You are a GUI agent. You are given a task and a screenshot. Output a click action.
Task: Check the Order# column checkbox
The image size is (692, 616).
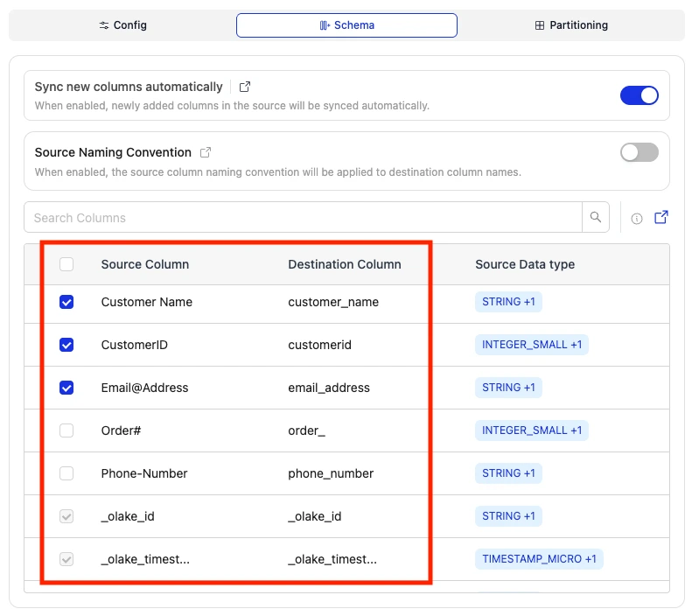tap(66, 430)
